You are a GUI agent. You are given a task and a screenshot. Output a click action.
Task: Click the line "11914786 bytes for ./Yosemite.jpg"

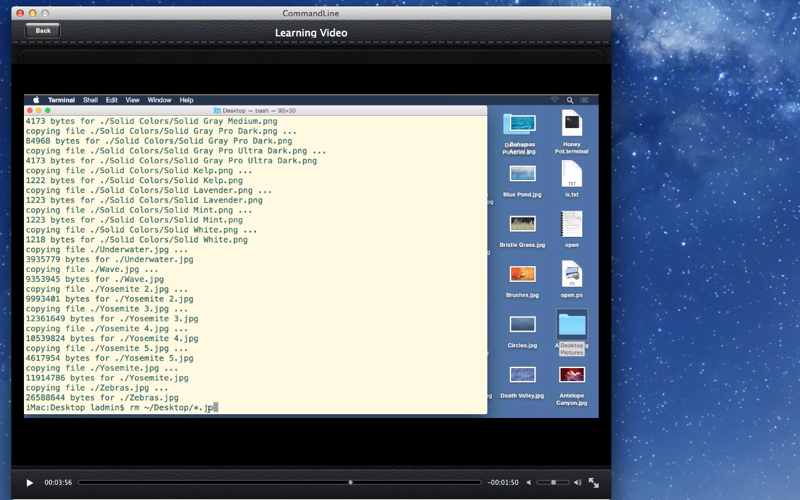click(107, 378)
